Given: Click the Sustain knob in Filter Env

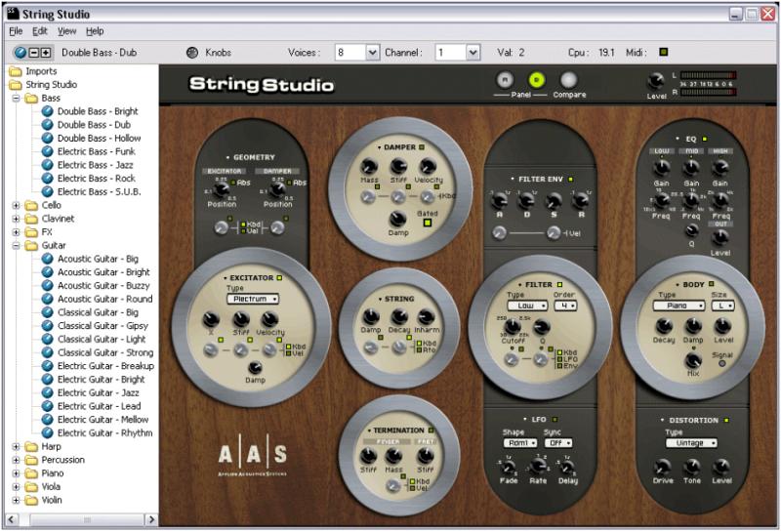Looking at the screenshot, I should coord(554,201).
